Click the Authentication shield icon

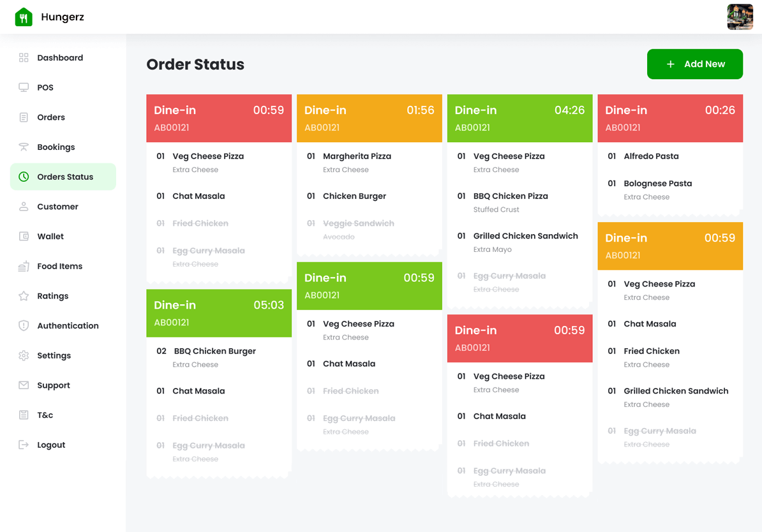[x=24, y=326]
